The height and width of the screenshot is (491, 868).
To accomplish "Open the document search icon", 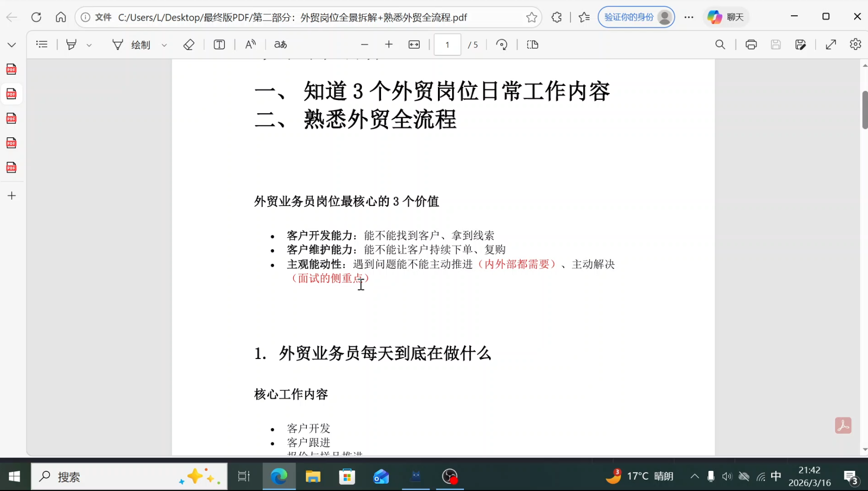I will [720, 44].
